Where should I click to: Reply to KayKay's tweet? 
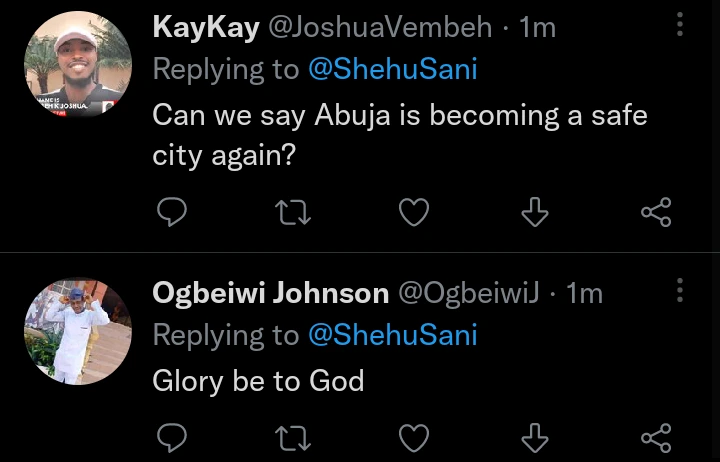pos(173,212)
